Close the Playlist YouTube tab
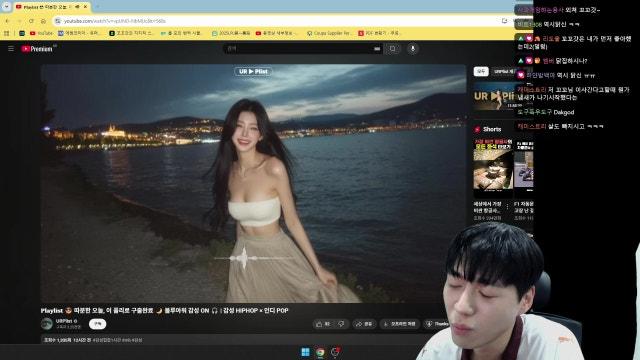 [x=86, y=7]
